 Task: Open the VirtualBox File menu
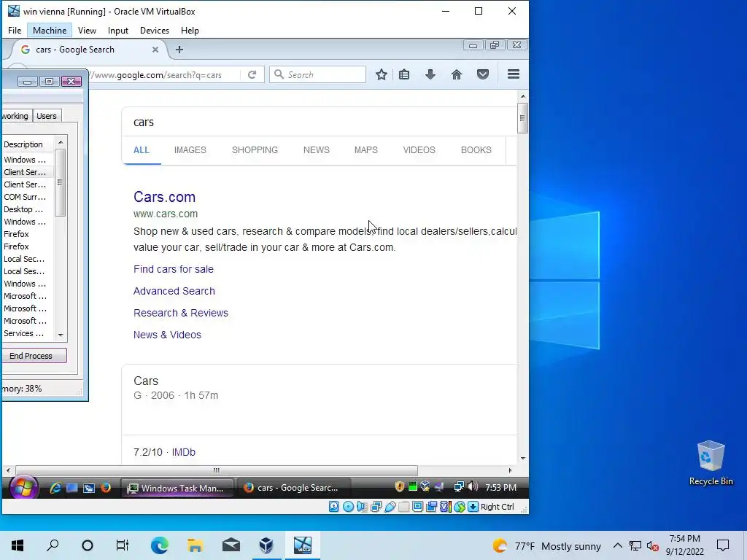15,31
